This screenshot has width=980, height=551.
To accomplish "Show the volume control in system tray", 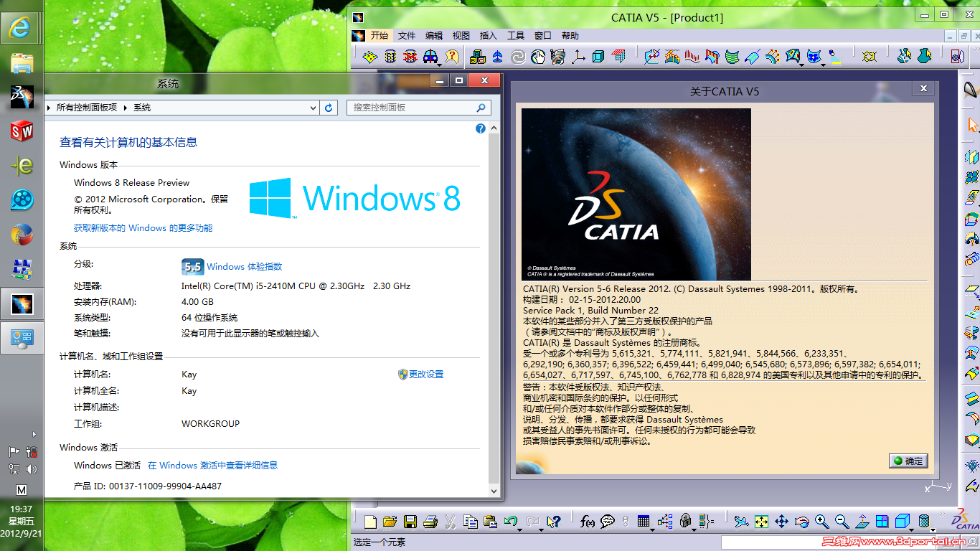I will coord(31,469).
